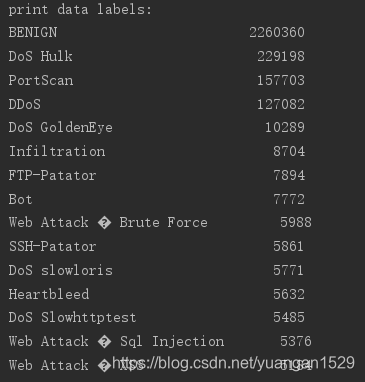Select the FTP-Patator count 7894
The image size is (365, 382).
coord(289,175)
